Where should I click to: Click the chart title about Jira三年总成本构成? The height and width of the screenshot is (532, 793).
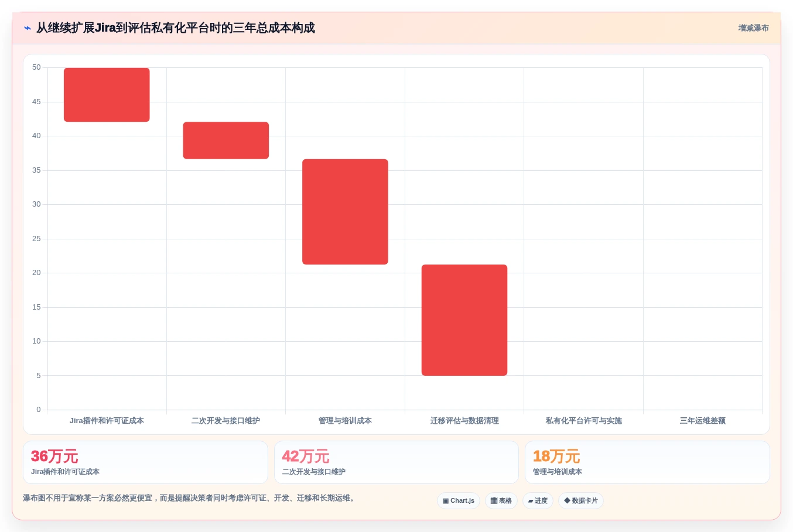(x=176, y=28)
